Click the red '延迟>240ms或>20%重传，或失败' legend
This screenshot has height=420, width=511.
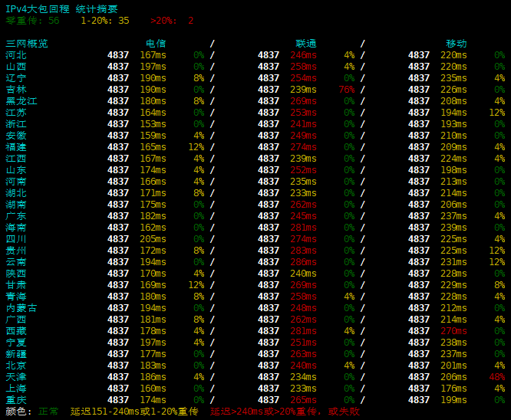click(x=285, y=412)
